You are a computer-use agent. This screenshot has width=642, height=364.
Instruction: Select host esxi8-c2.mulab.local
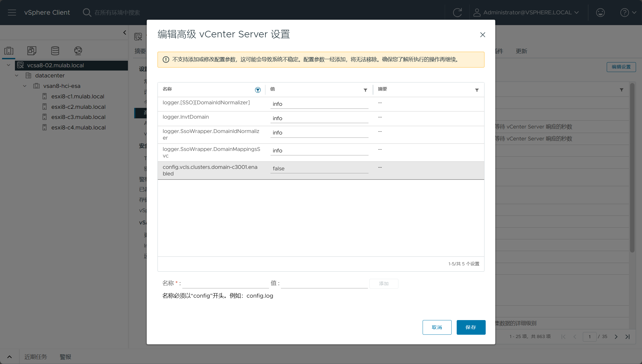[x=78, y=107]
